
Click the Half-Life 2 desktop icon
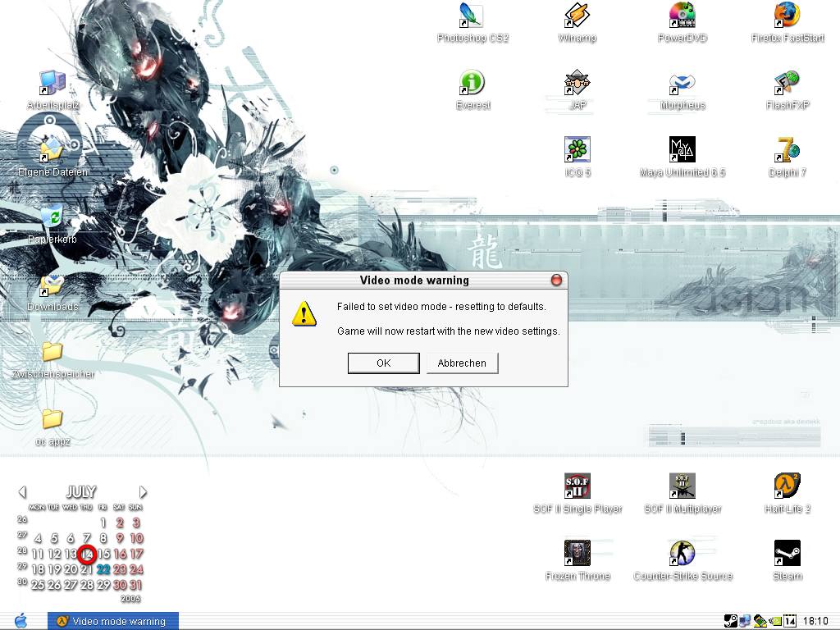coord(787,486)
